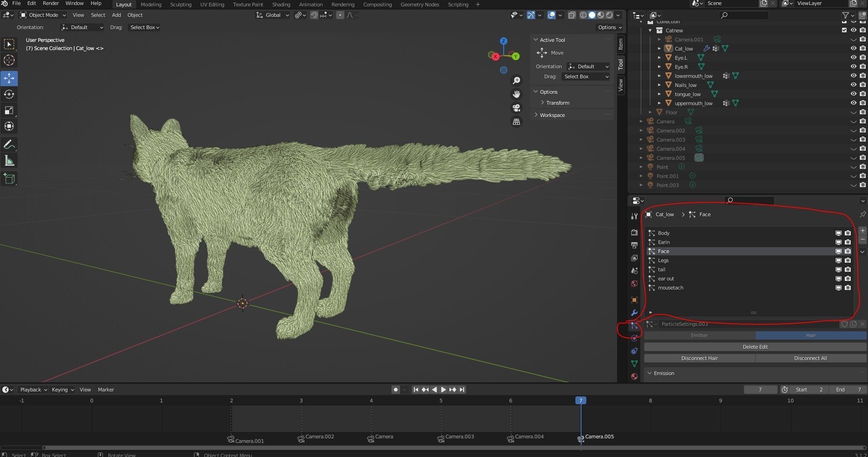Select the Add Cube tool
The image size is (868, 457).
(x=9, y=179)
